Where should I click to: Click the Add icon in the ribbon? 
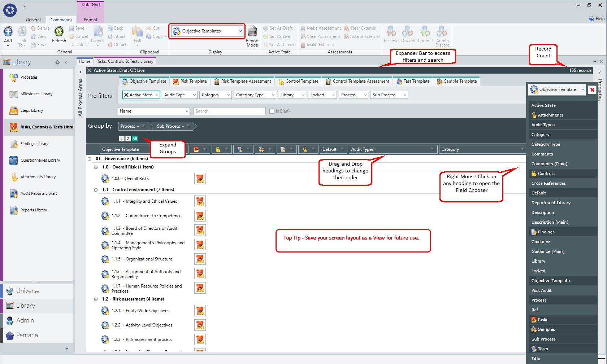pos(8,32)
